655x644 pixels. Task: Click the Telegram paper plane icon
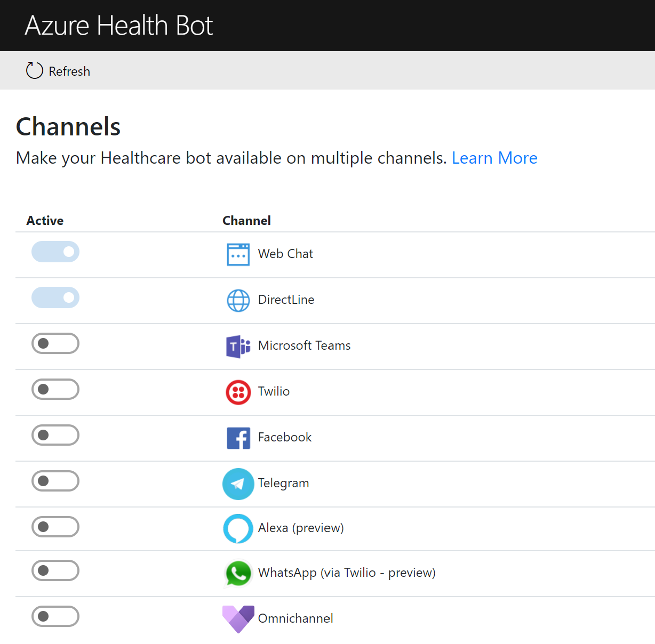click(x=238, y=484)
